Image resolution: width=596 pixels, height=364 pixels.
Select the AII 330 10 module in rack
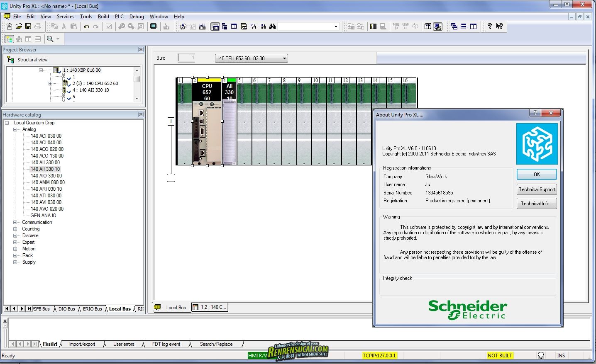[230, 121]
